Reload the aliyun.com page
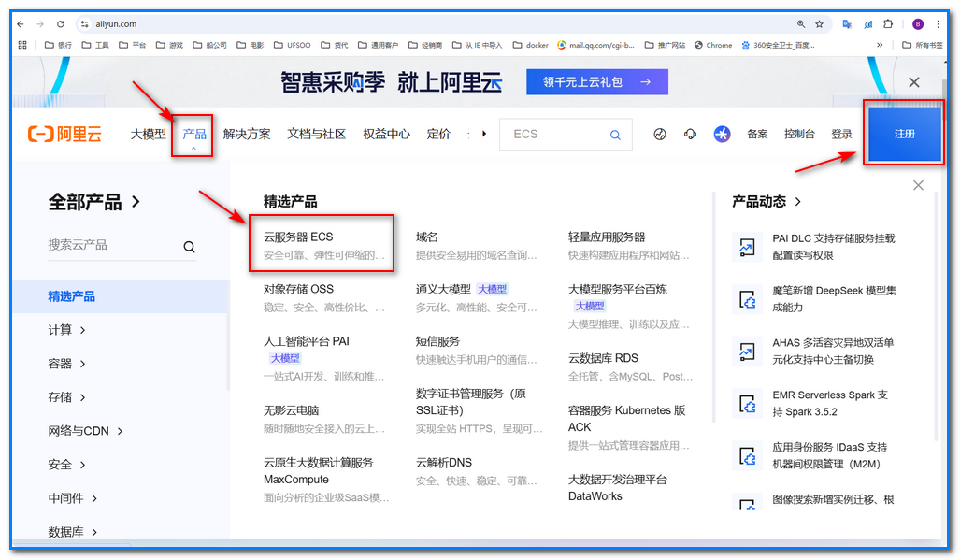 pyautogui.click(x=61, y=24)
